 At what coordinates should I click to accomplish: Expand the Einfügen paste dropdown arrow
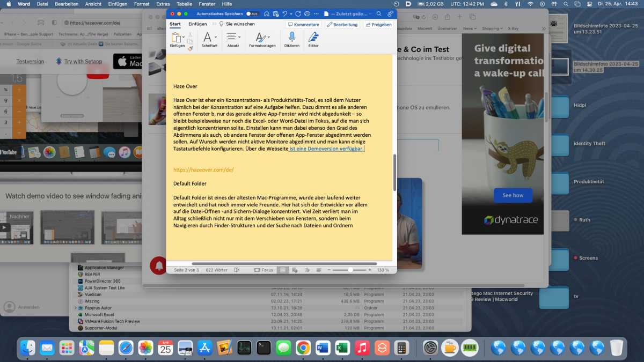coord(184,38)
